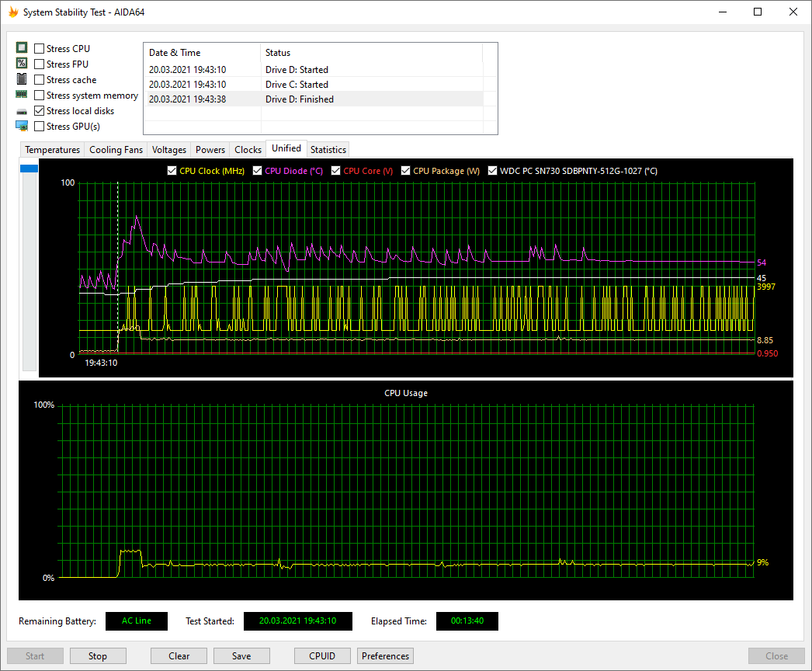The height and width of the screenshot is (671, 812).
Task: Click the disk drive icon beside Stress local disks
Action: tap(22, 111)
